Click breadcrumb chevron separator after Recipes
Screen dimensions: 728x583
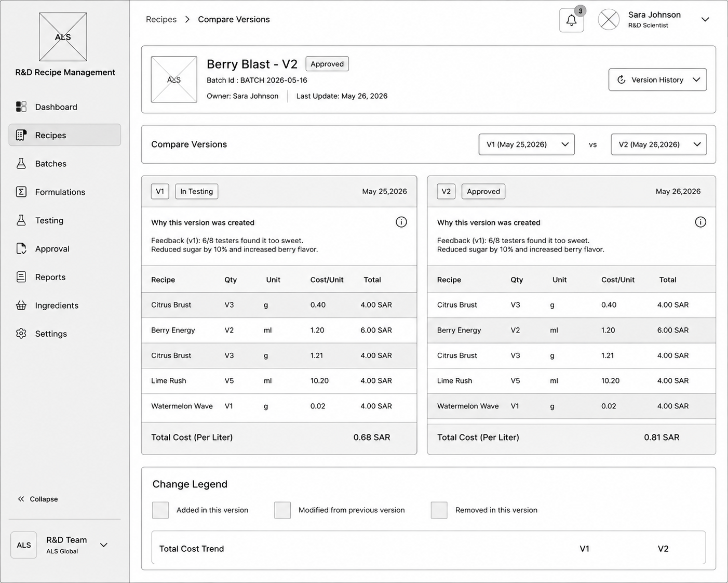[187, 19]
